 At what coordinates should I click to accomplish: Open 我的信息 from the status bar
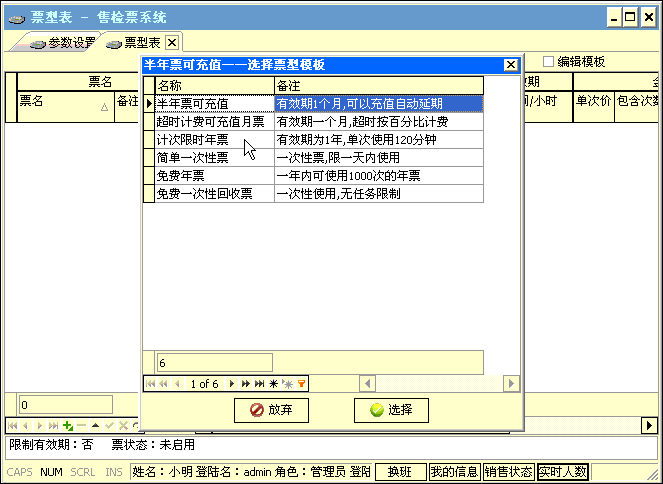(454, 472)
